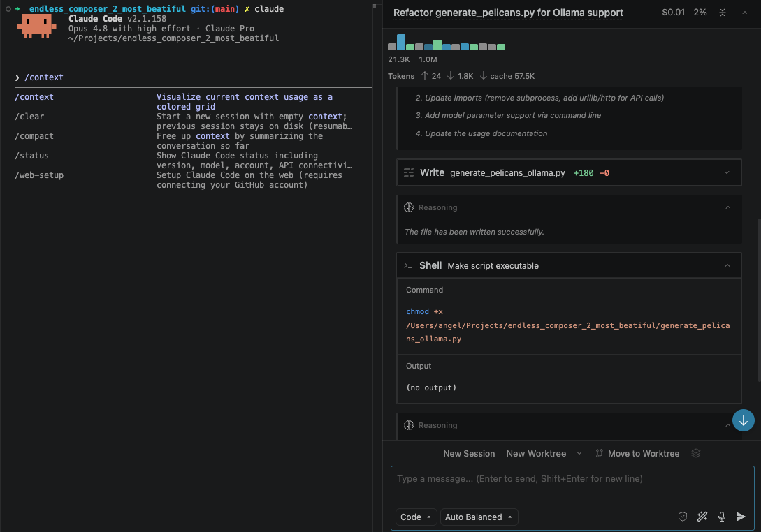761x532 pixels.
Task: Collapse the Reasoning section above the Shell block
Action: pyautogui.click(x=727, y=207)
